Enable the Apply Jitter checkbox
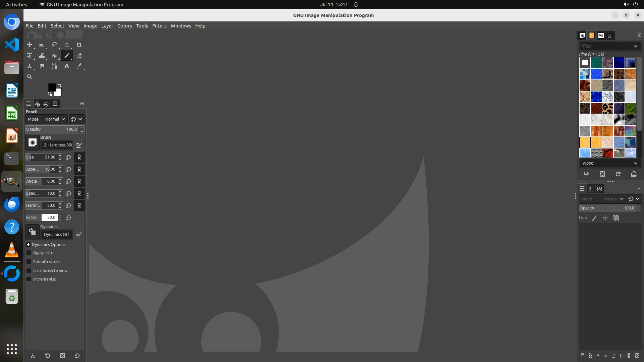This screenshot has width=644, height=362. (x=29, y=253)
